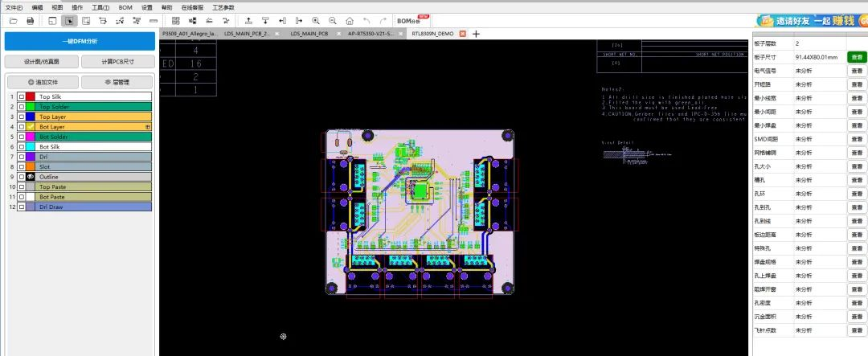Click the Outline layer visibility eye swatch
Screen dimensions: 868x356
pyautogui.click(x=31, y=177)
